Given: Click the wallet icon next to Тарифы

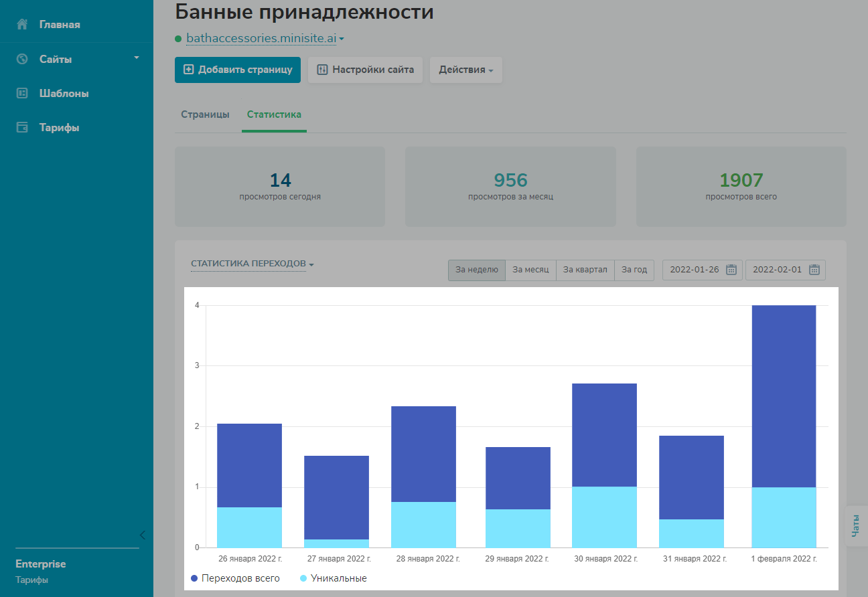Looking at the screenshot, I should pos(22,128).
